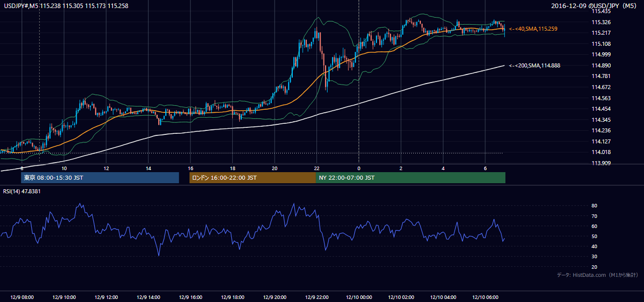Click the 東京 08:00-15:30 JST session bar
Screen dimensions: 644x302
(x=100, y=178)
